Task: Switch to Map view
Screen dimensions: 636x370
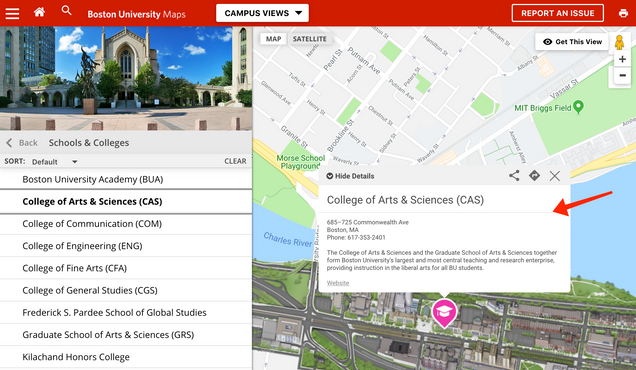Action: 273,39
